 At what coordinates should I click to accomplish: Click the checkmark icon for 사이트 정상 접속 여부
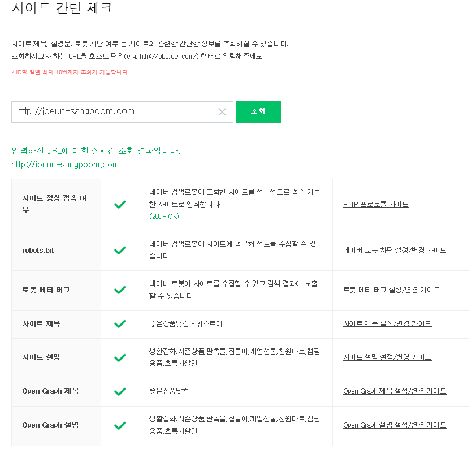coord(120,205)
